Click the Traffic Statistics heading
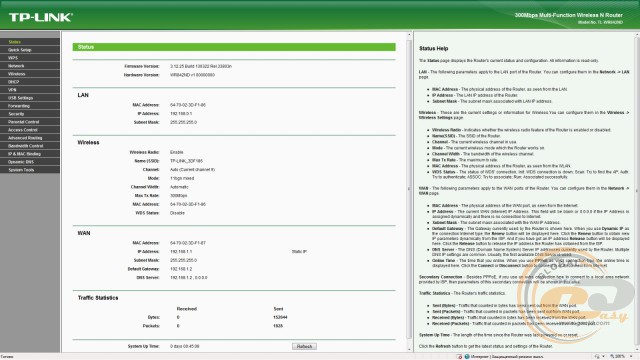Image resolution: width=640 pixels, height=360 pixels. (98, 298)
